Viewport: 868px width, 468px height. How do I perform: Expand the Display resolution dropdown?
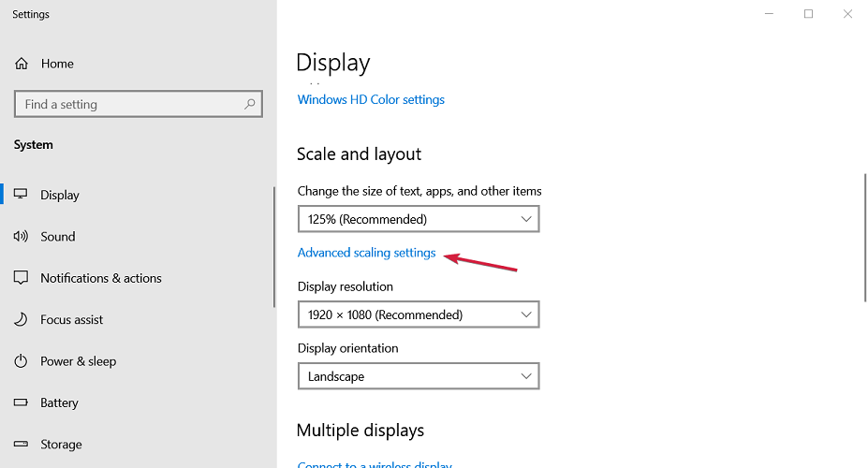(x=418, y=314)
